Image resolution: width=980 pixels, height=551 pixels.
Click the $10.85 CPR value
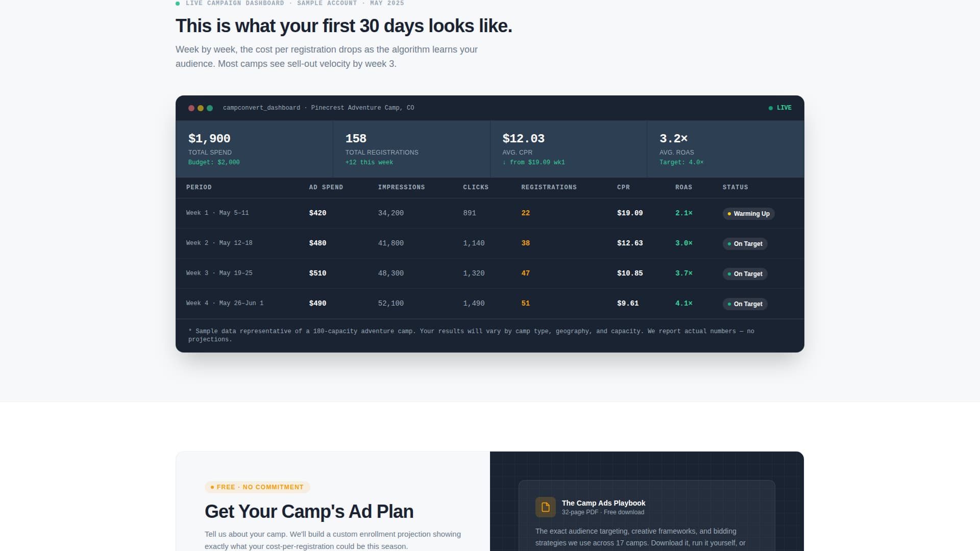[x=630, y=273]
